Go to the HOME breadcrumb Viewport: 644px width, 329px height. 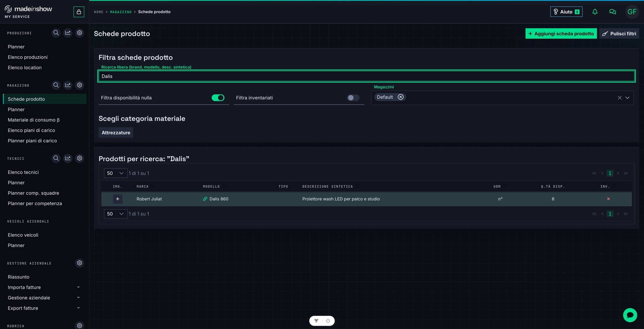point(99,12)
